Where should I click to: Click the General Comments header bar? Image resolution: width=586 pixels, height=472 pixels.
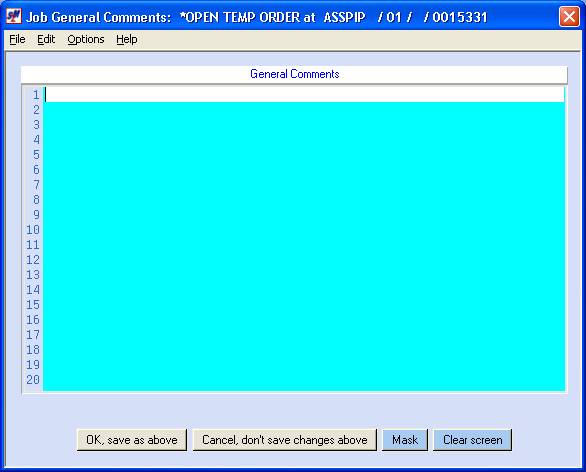[294, 74]
